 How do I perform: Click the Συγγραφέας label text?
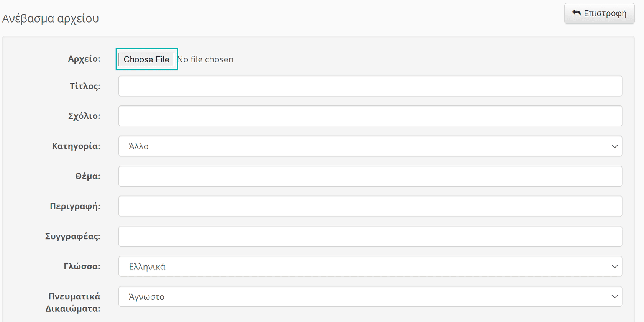pos(72,237)
